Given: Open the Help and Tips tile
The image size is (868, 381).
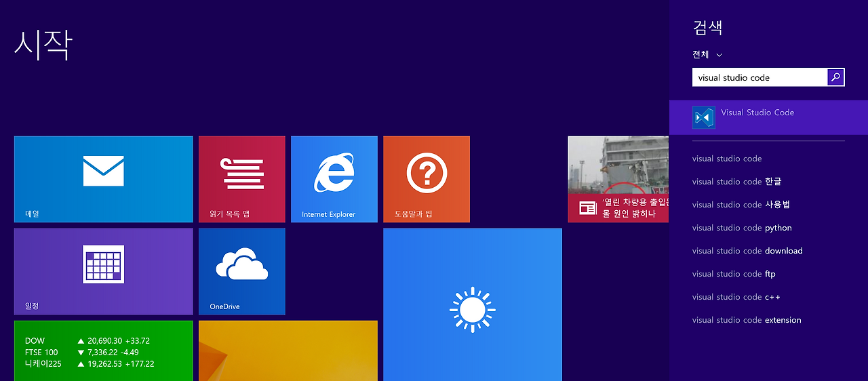Looking at the screenshot, I should pos(427,179).
